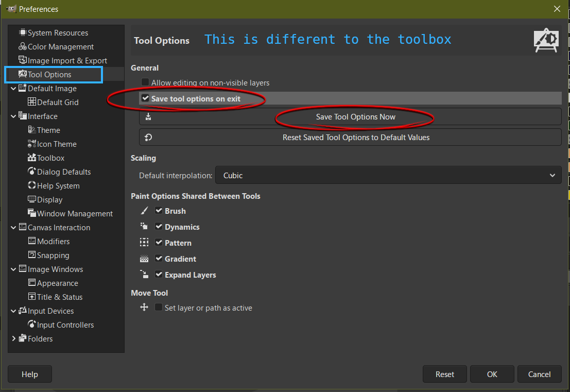Toggle the shared Gradient checkbox
This screenshot has height=392, width=570.
[x=159, y=259]
